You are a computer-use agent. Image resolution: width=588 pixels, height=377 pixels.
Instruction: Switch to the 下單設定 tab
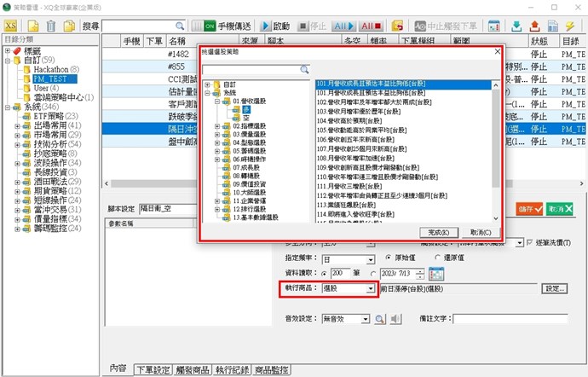click(153, 370)
